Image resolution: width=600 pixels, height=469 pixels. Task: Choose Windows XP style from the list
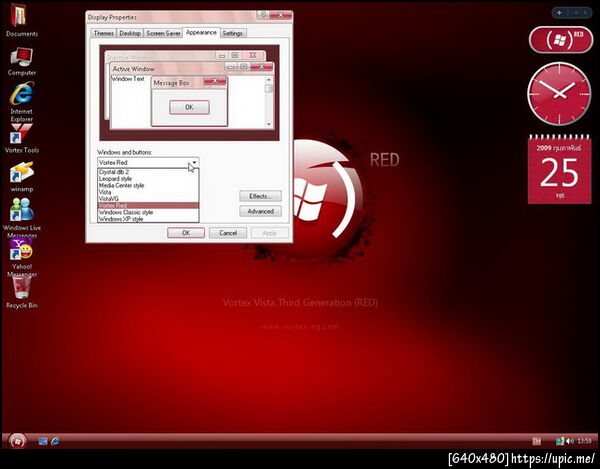click(x=148, y=219)
